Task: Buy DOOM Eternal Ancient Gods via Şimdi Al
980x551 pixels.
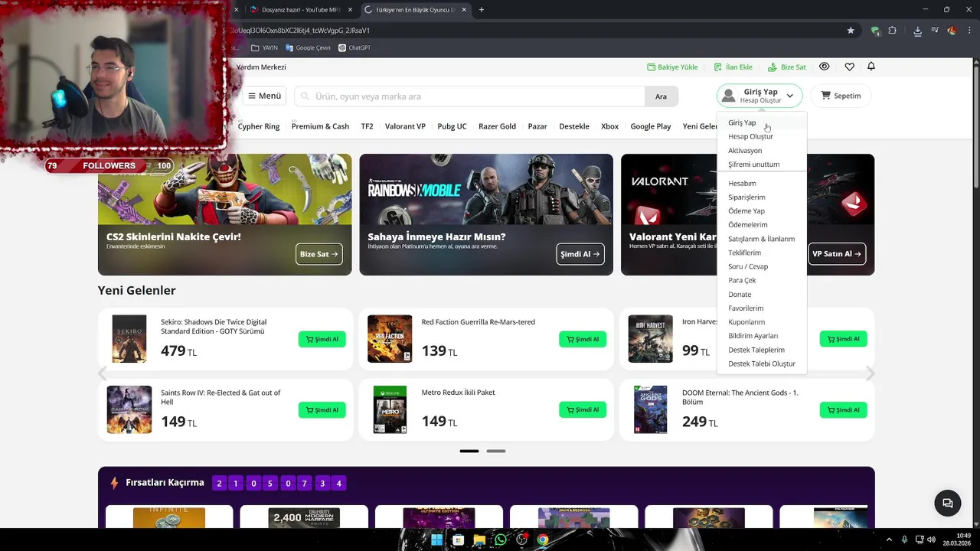Action: point(844,410)
